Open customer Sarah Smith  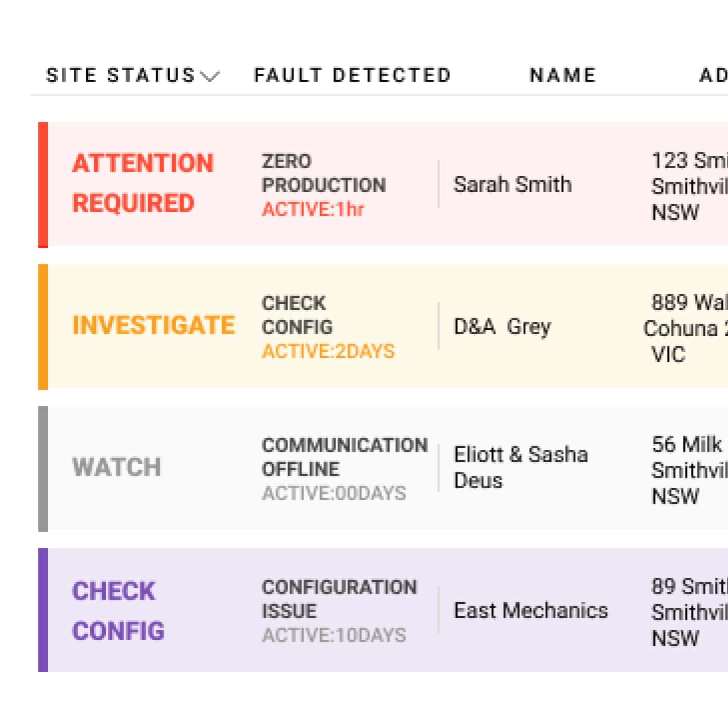pyautogui.click(x=513, y=184)
